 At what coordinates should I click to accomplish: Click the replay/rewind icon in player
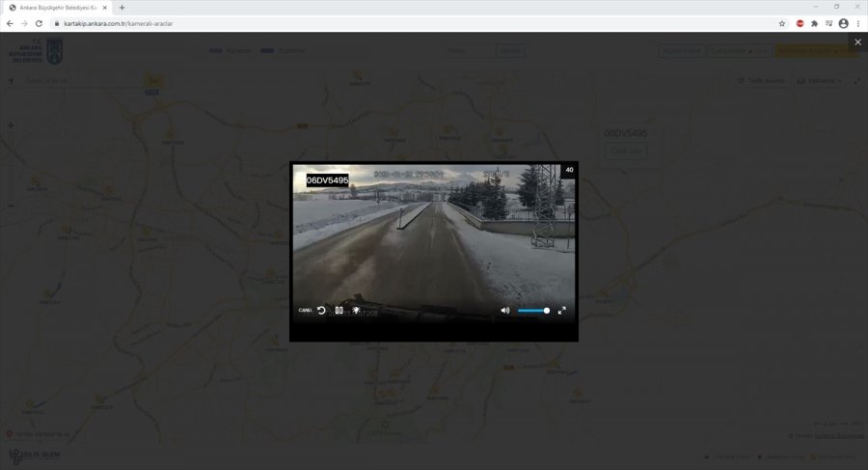[321, 311]
